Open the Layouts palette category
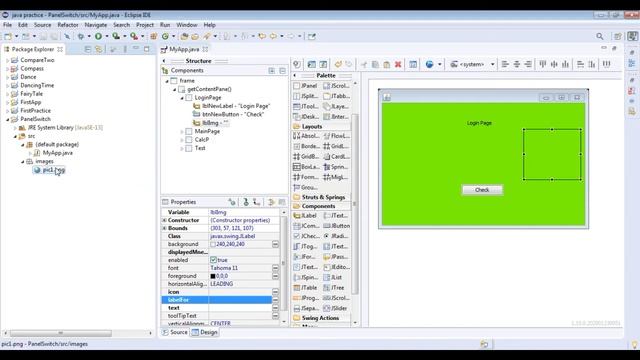The height and width of the screenshot is (360, 640). [x=312, y=127]
